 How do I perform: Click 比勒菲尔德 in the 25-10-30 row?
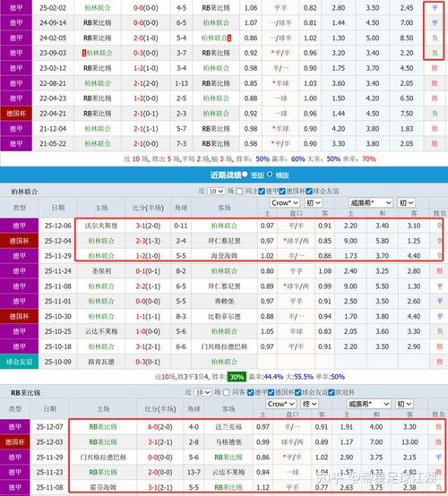tap(224, 316)
